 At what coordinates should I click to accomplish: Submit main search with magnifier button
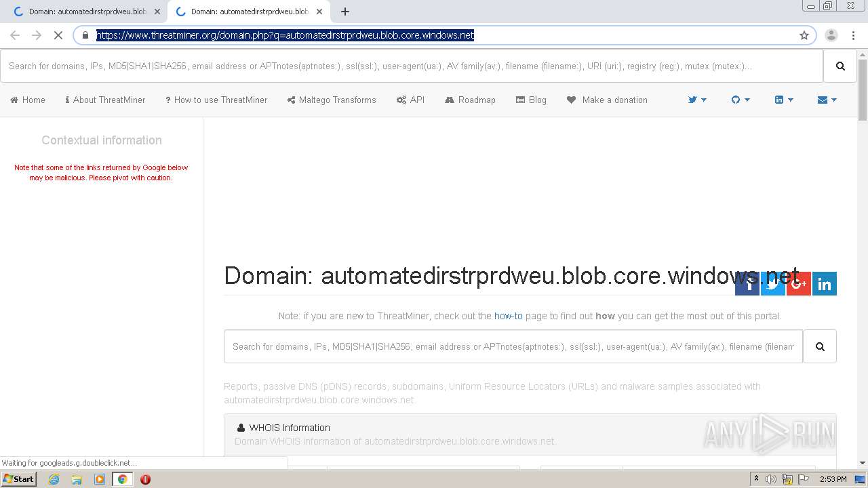click(x=820, y=346)
